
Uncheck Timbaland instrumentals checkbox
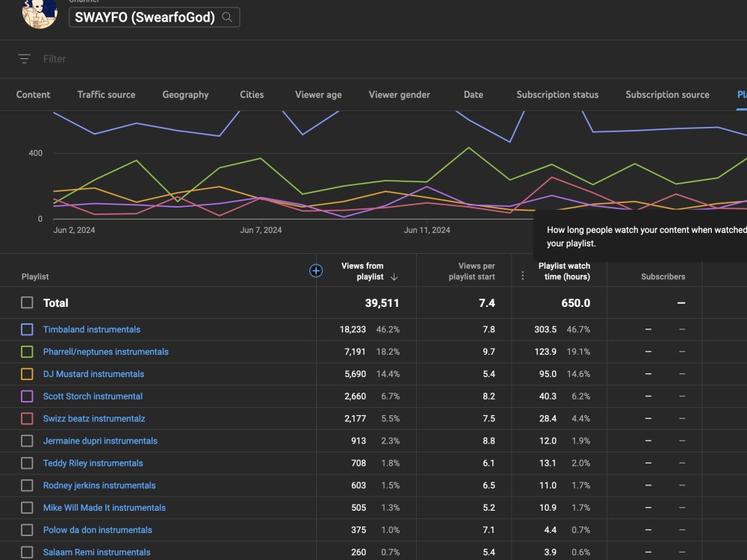(27, 329)
